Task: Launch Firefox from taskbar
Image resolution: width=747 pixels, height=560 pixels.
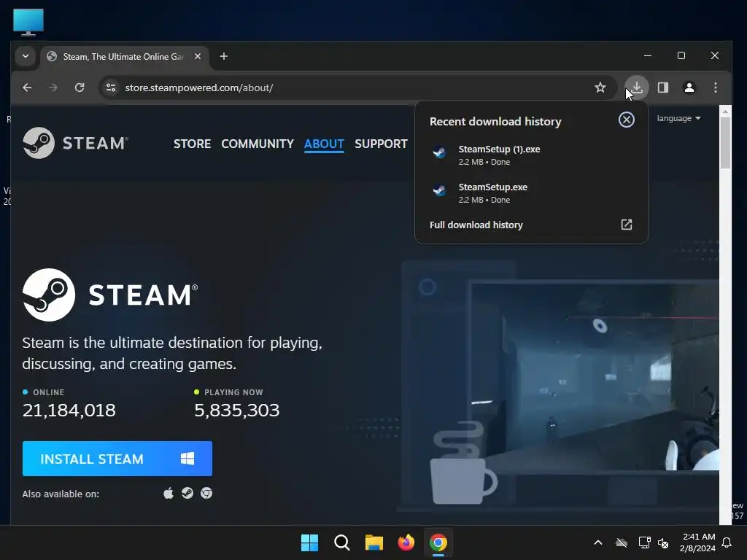Action: 406,542
